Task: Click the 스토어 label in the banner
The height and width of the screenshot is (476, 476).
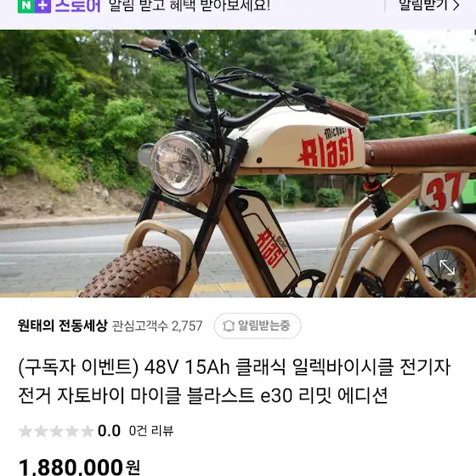Action: point(77,6)
